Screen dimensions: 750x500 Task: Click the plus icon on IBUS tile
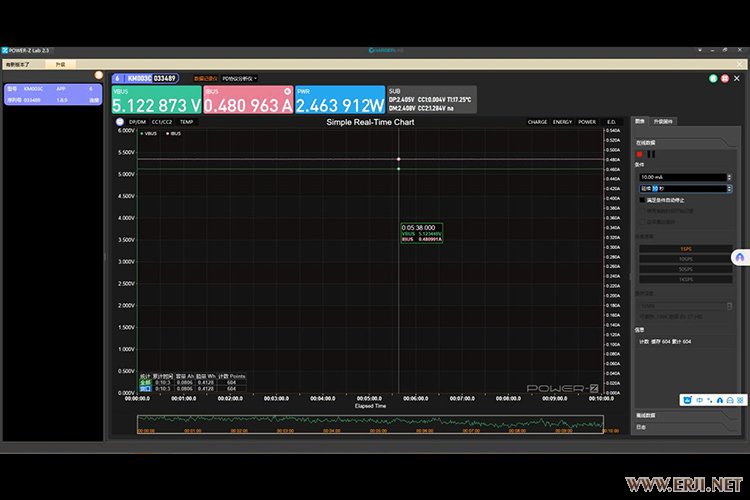coord(288,91)
